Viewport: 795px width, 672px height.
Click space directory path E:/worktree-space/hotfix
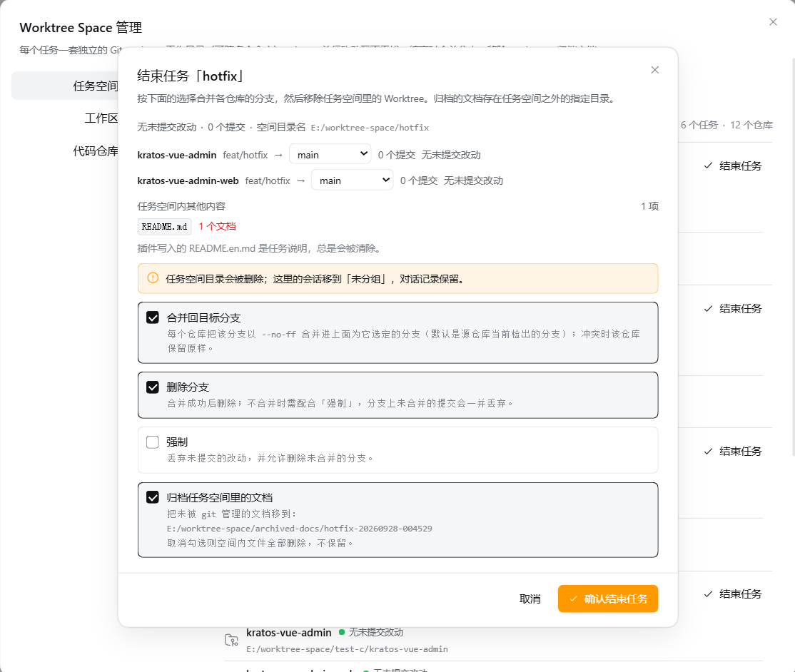point(370,128)
